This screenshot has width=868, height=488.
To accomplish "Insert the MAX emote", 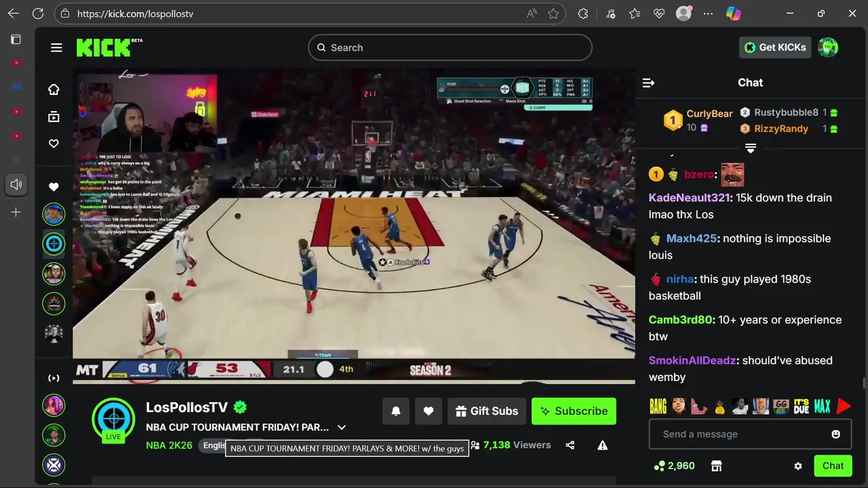I will tap(822, 406).
